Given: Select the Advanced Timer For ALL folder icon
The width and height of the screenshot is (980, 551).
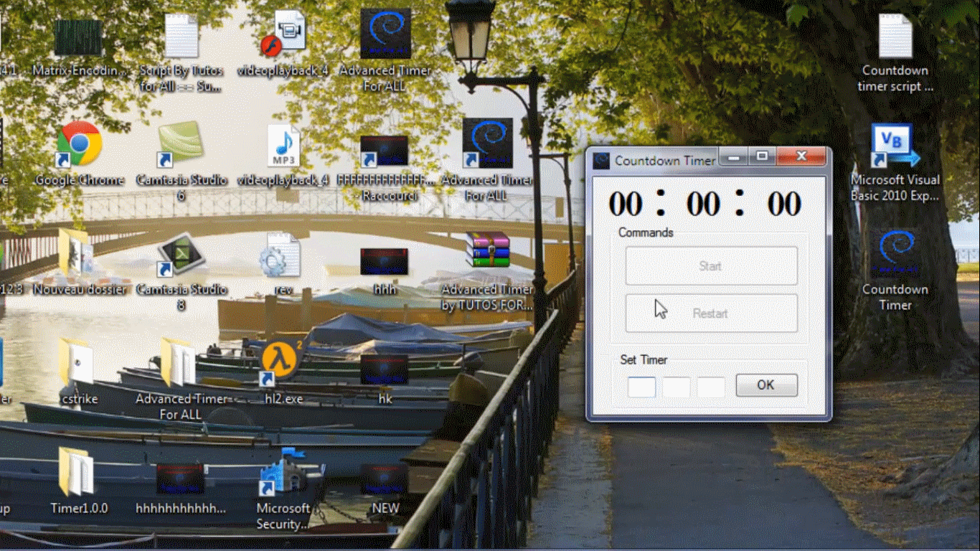Looking at the screenshot, I should (x=178, y=362).
